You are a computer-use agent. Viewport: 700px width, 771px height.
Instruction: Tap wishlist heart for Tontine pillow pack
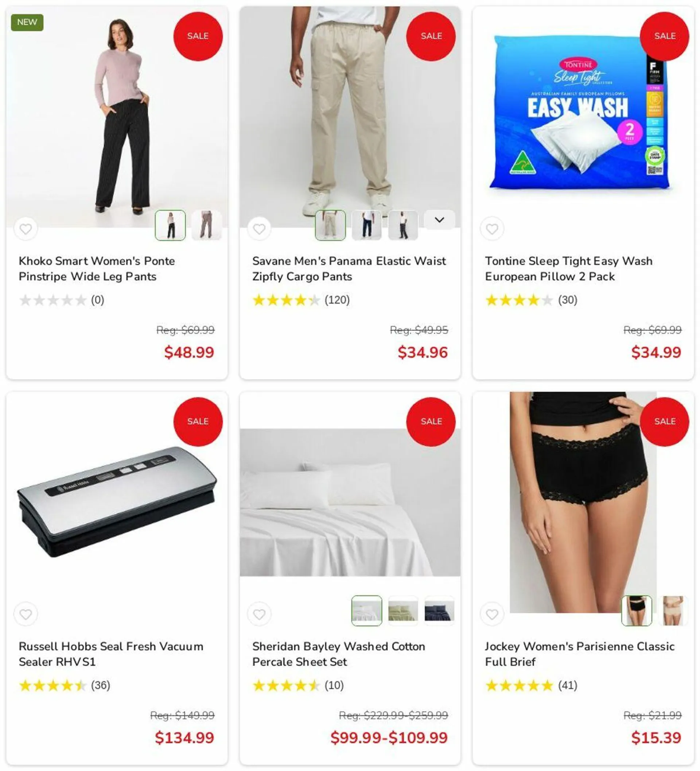pyautogui.click(x=492, y=229)
